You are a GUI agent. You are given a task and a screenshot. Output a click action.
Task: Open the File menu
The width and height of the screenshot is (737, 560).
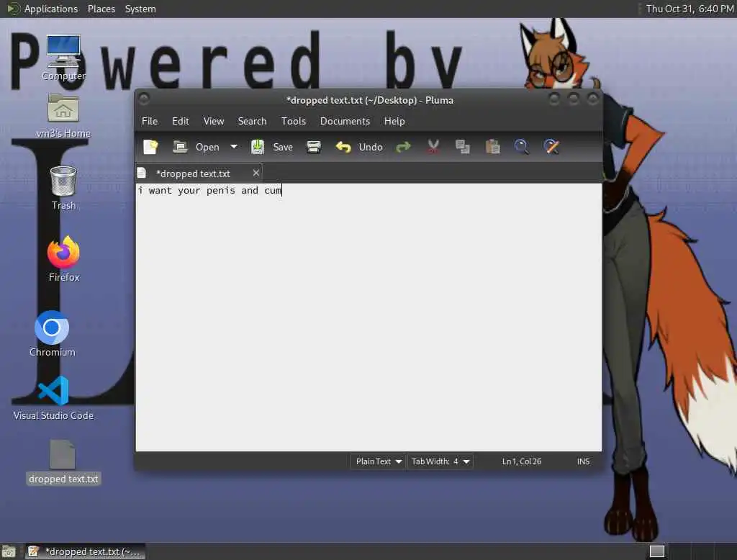tap(150, 122)
